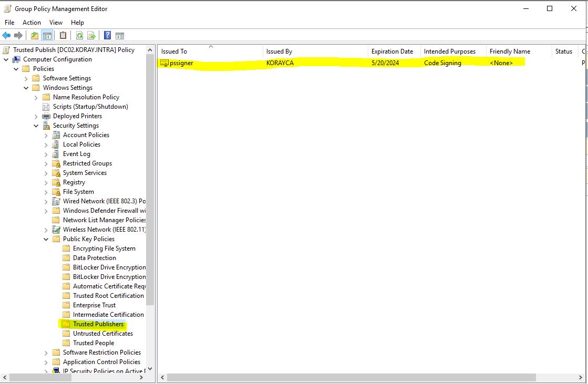Click the Scripts (Startup/Shutdown) script icon
588x384 pixels.
46,107
